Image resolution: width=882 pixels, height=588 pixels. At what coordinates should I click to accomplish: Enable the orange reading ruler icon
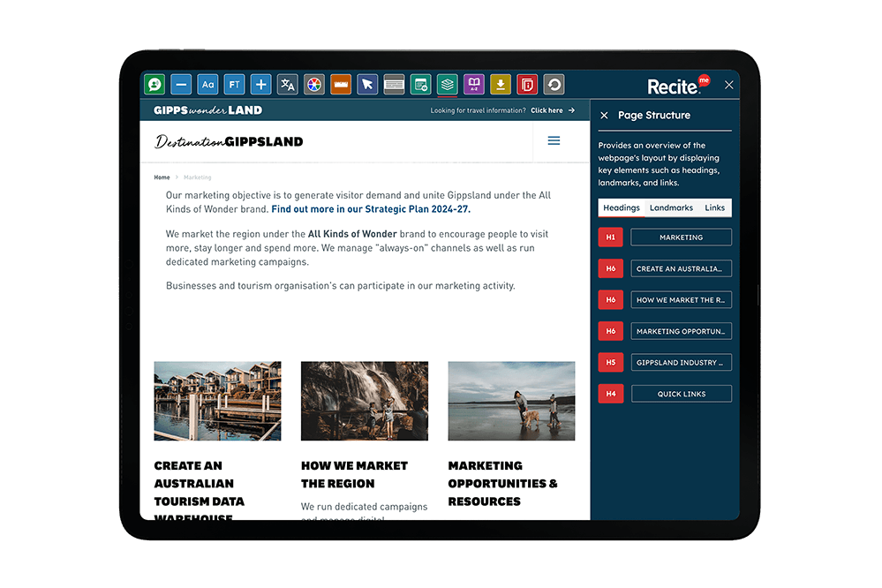click(341, 84)
